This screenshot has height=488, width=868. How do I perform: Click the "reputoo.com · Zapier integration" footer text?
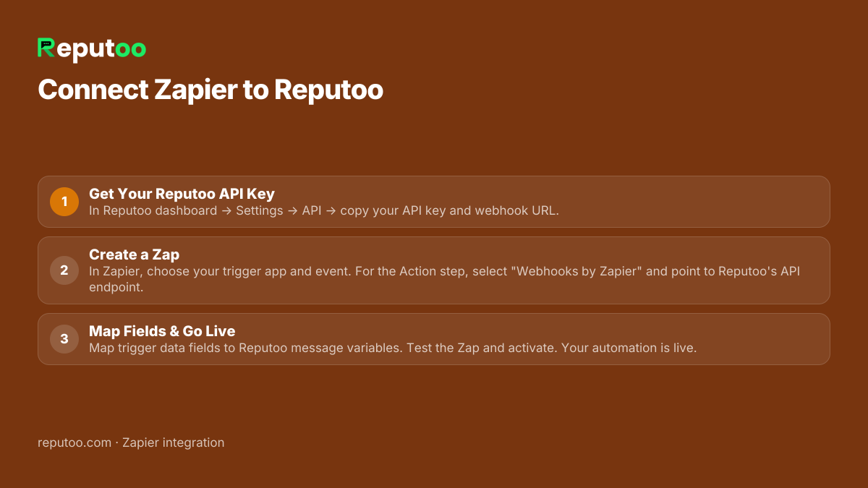click(131, 442)
